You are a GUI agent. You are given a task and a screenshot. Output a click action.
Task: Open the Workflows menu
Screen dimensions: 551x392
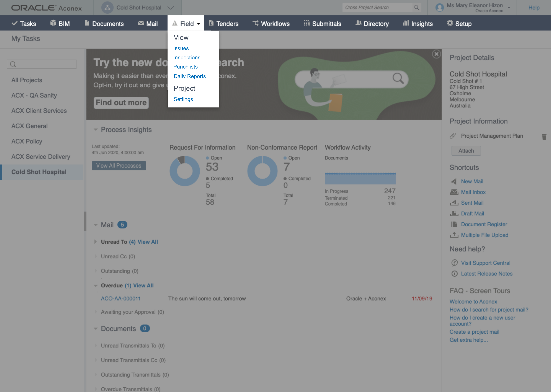click(x=271, y=23)
